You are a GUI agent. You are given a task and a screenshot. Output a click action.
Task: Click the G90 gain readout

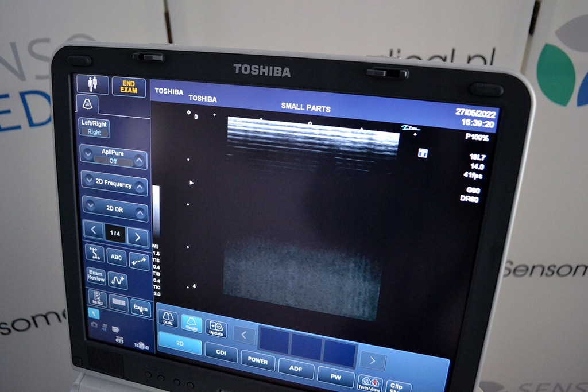coord(473,191)
